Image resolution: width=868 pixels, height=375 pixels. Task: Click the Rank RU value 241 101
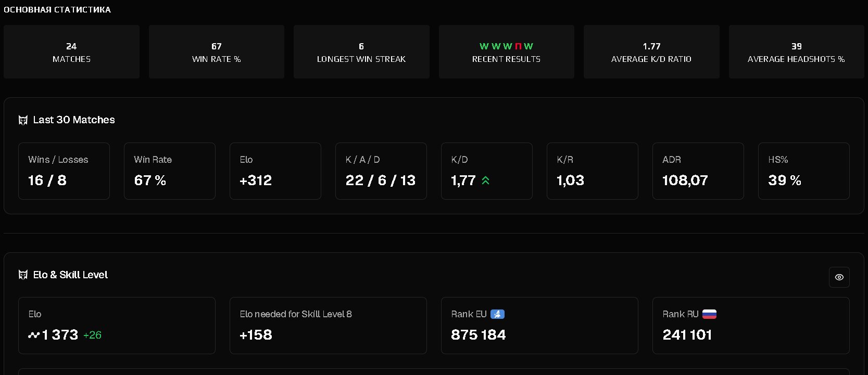(687, 335)
